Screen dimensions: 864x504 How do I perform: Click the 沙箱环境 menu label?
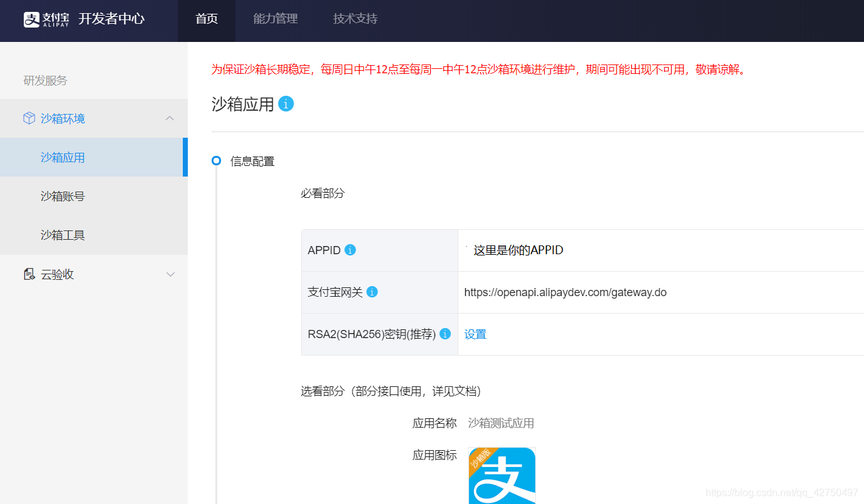63,118
